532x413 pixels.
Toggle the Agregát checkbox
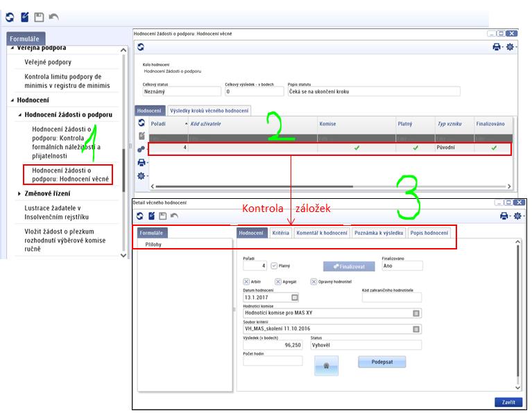click(x=278, y=282)
